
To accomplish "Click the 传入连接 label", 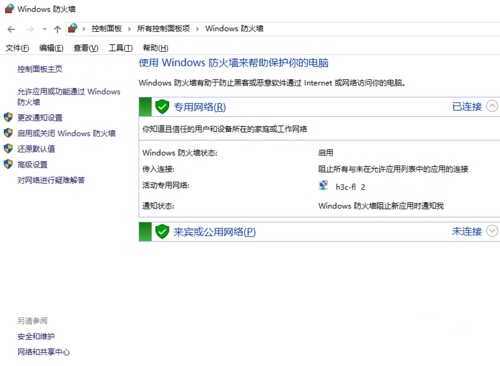I will (158, 169).
